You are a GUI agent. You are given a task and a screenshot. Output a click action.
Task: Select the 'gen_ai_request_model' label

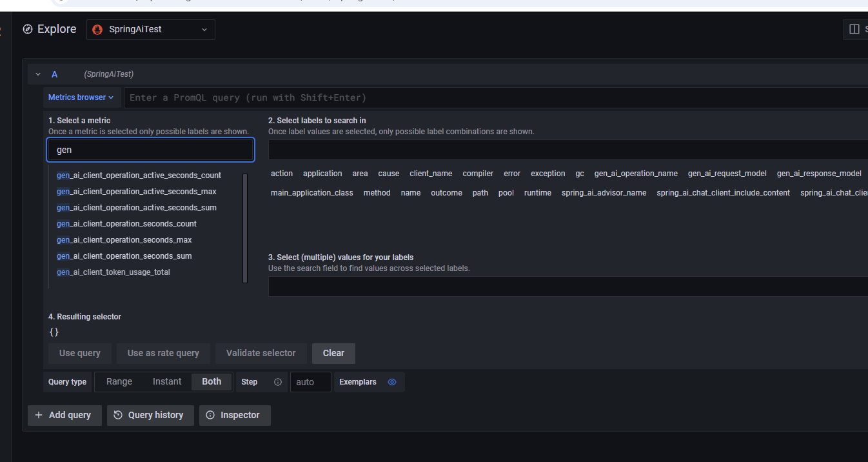click(x=727, y=174)
